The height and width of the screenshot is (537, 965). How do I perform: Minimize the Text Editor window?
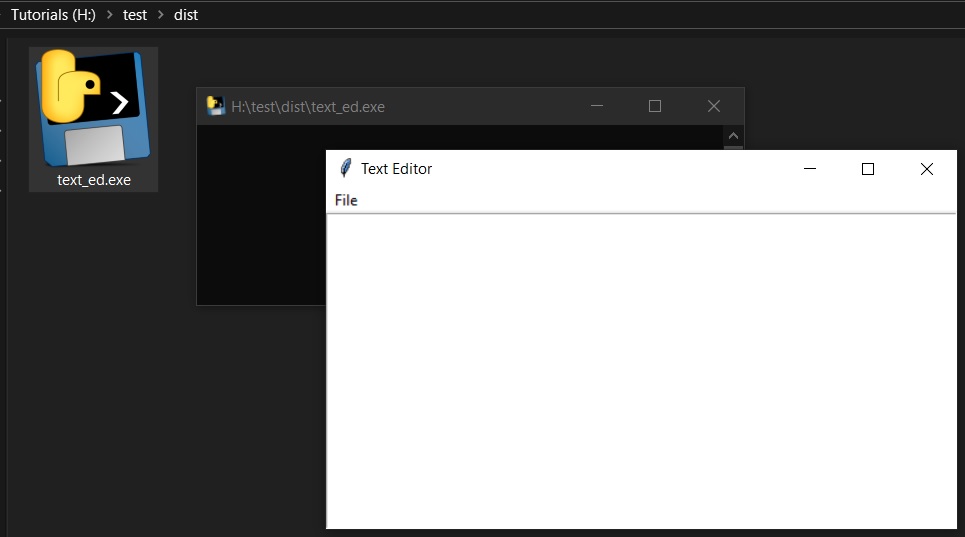tap(810, 169)
